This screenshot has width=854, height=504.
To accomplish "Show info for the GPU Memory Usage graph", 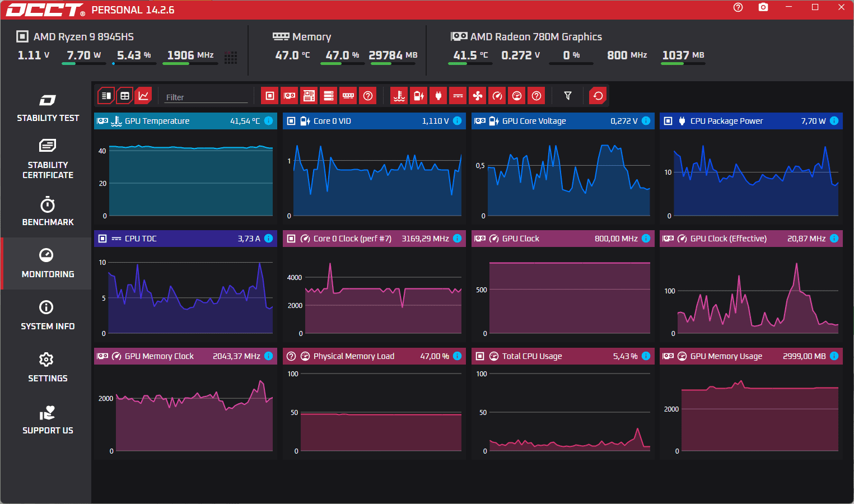I will tap(834, 356).
